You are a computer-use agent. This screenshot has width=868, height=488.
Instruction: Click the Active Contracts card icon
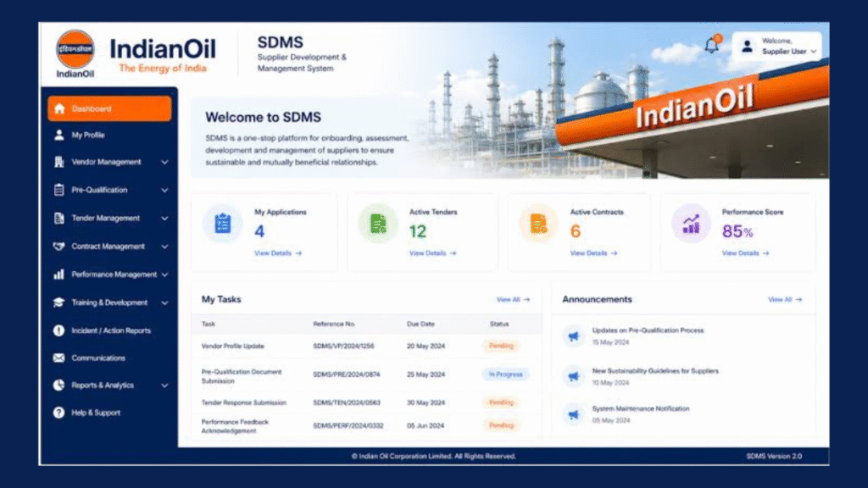538,224
